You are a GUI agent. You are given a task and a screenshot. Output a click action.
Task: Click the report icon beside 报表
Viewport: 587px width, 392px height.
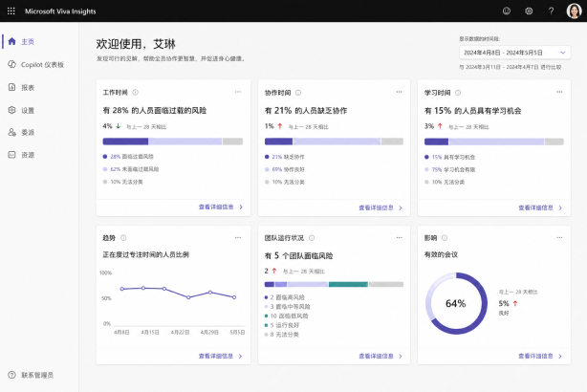click(x=12, y=87)
